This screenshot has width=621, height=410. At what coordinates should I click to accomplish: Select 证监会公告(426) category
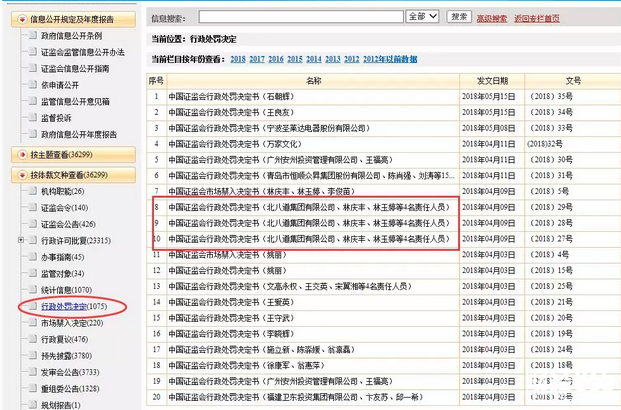tap(69, 224)
